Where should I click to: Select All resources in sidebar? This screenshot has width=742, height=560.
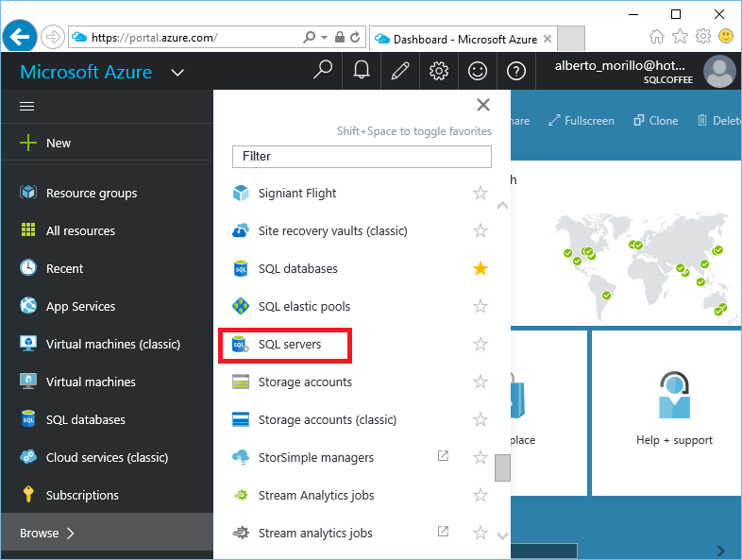pyautogui.click(x=107, y=230)
